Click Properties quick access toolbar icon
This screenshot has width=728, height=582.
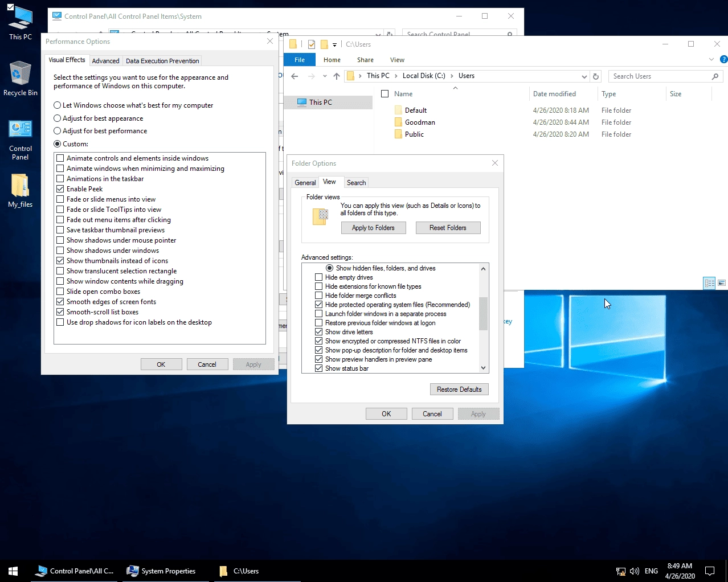[x=312, y=44]
